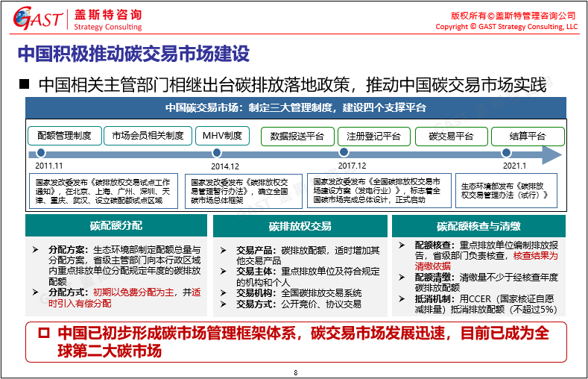The width and height of the screenshot is (588, 379).
Task: Select the 市场会员相关制度 box
Action: point(148,136)
